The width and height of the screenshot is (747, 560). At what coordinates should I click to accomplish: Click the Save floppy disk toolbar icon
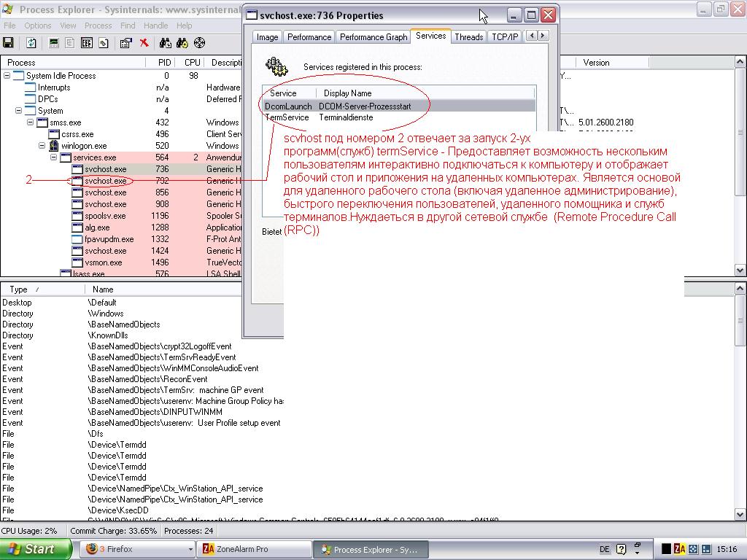coord(8,43)
